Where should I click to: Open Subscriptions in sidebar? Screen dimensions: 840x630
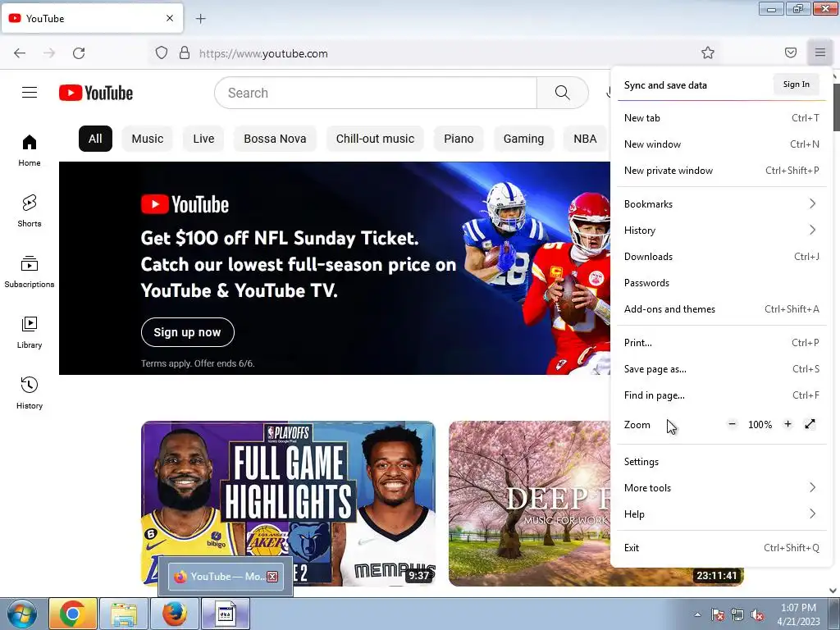(x=30, y=272)
